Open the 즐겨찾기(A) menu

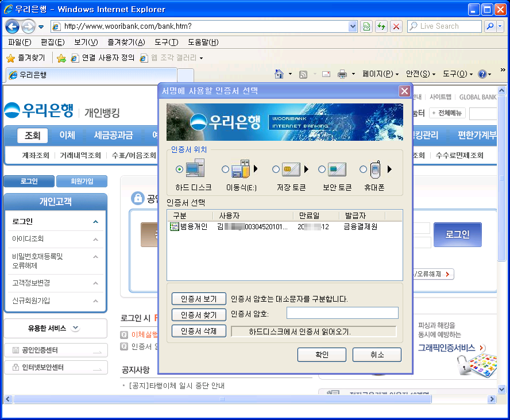pyautogui.click(x=126, y=42)
